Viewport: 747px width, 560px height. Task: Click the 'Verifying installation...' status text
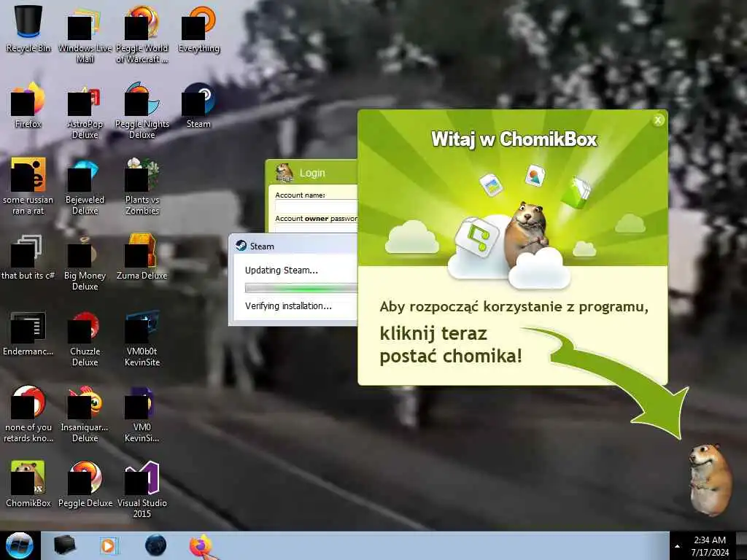(288, 306)
